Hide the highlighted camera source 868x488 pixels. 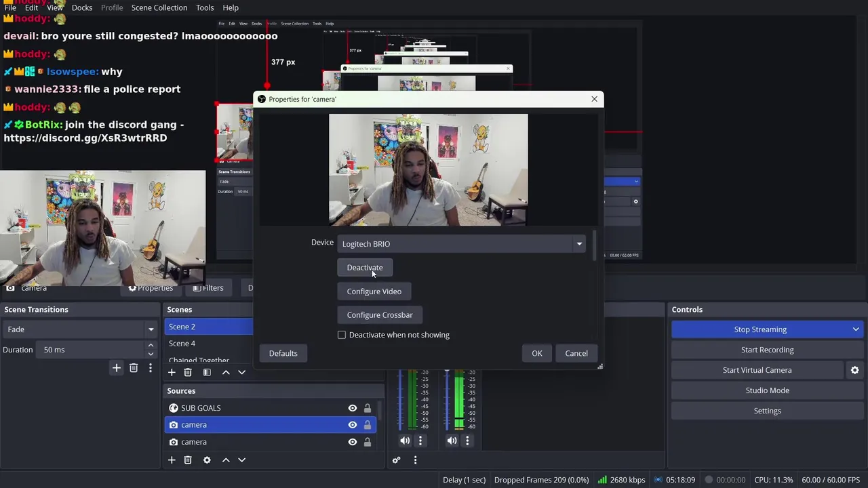352,425
